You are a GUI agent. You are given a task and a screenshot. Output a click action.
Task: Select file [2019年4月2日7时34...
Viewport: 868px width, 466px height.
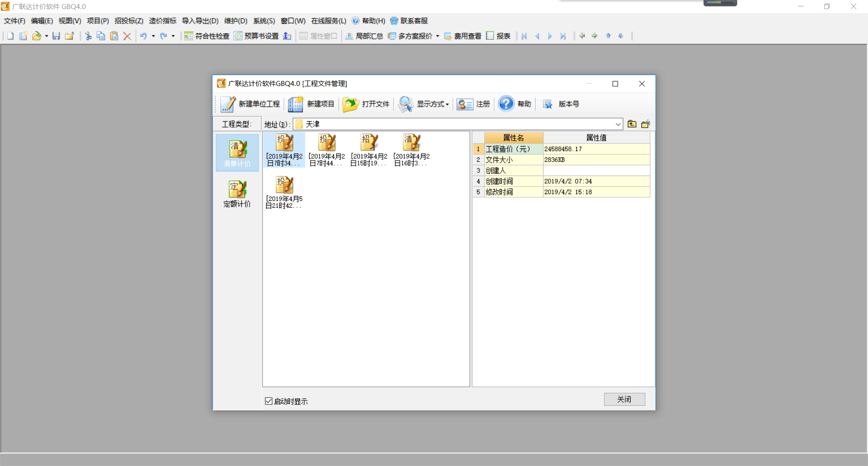pyautogui.click(x=284, y=150)
